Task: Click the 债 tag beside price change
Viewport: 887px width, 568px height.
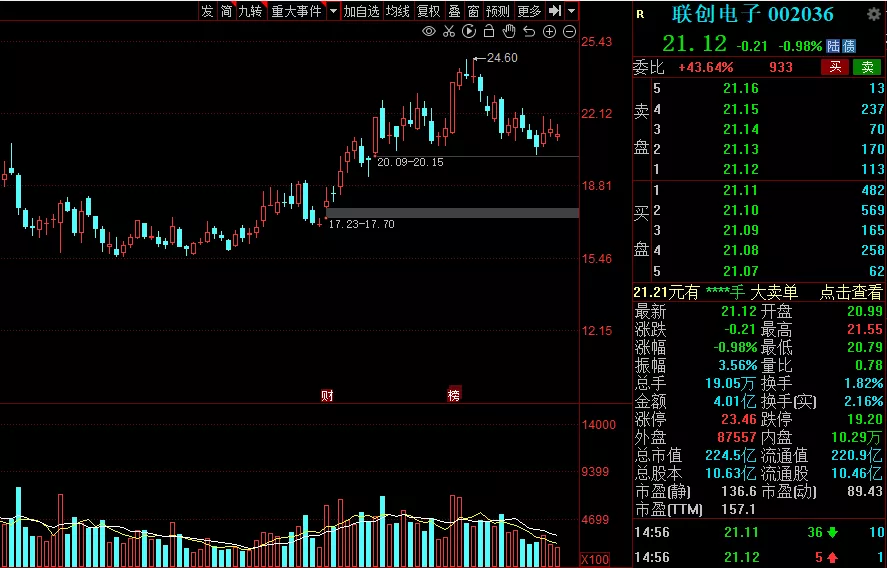Action: point(848,46)
